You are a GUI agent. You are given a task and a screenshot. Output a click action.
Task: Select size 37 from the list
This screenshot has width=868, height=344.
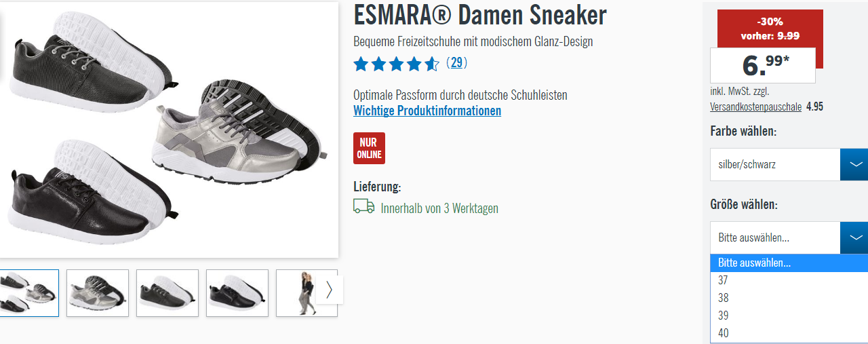click(789, 280)
